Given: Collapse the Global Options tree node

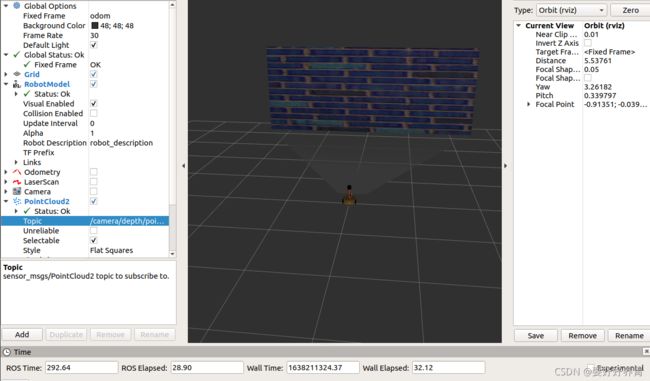Looking at the screenshot, I should point(6,6).
